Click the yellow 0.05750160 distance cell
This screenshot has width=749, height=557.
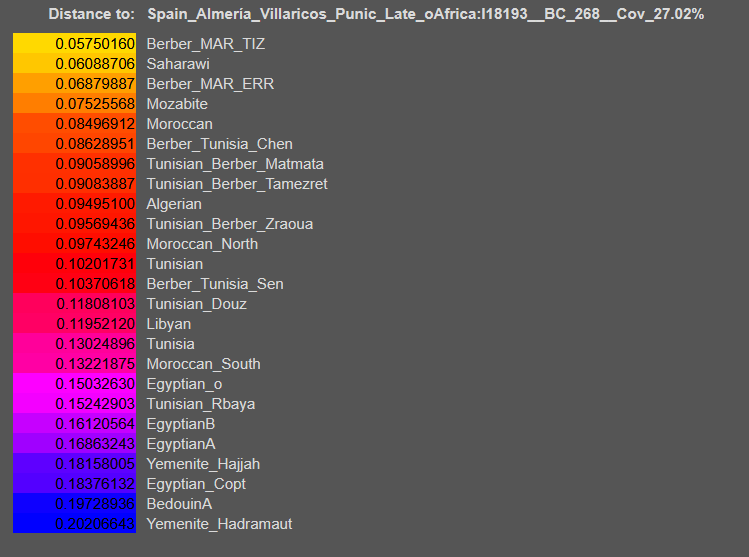(x=75, y=43)
